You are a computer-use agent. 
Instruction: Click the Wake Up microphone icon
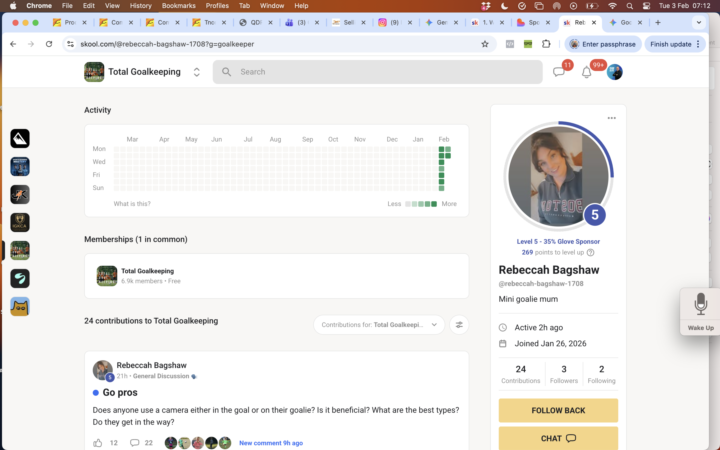click(x=700, y=304)
